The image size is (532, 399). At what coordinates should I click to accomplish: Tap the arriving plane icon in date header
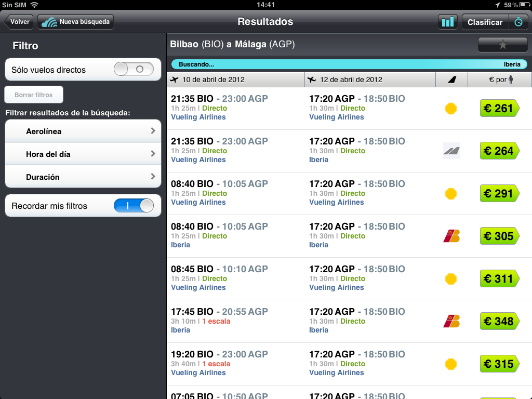312,79
